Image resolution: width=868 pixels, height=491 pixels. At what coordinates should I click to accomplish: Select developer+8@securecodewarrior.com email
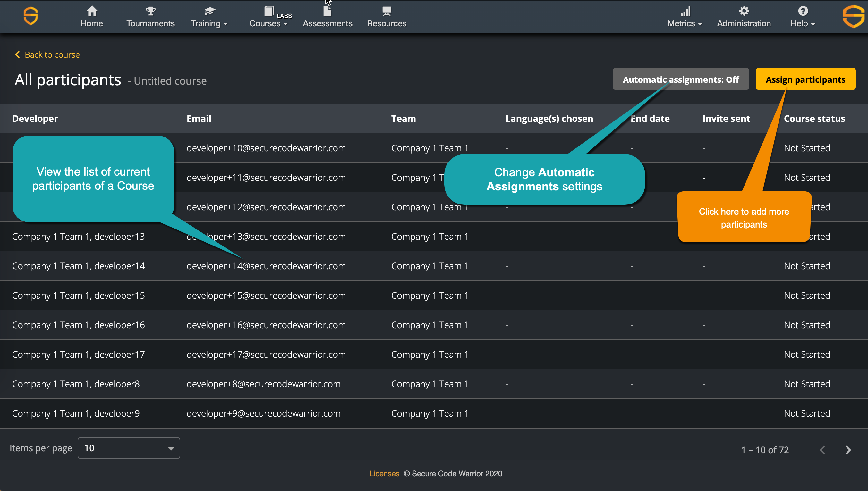click(x=264, y=384)
